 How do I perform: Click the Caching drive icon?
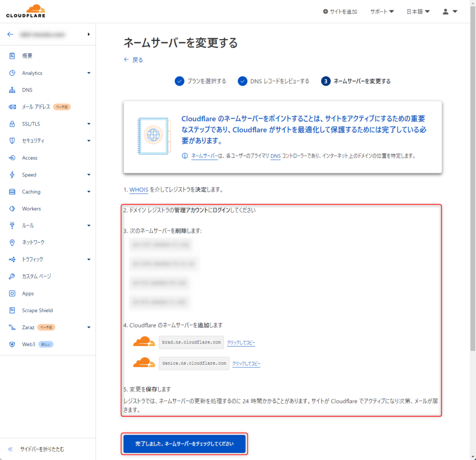(x=12, y=192)
